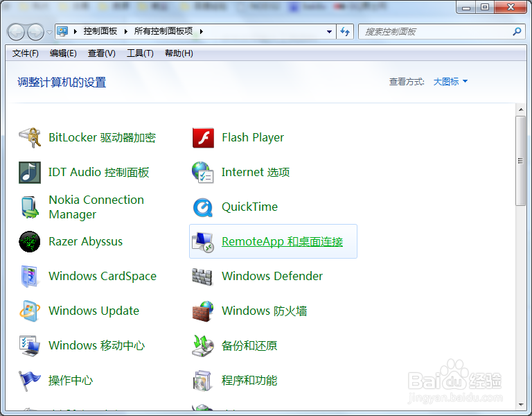Go back with the Back arrow button

tap(16, 33)
